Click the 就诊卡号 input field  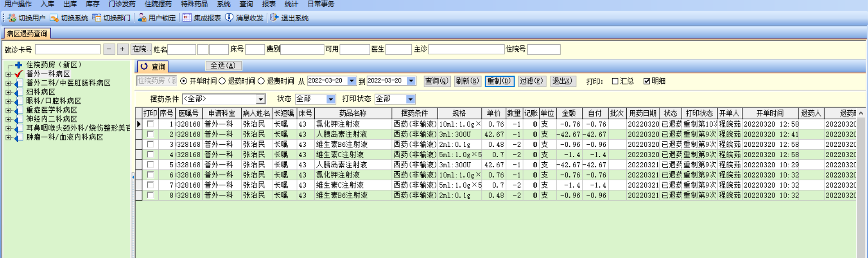pyautogui.click(x=68, y=49)
